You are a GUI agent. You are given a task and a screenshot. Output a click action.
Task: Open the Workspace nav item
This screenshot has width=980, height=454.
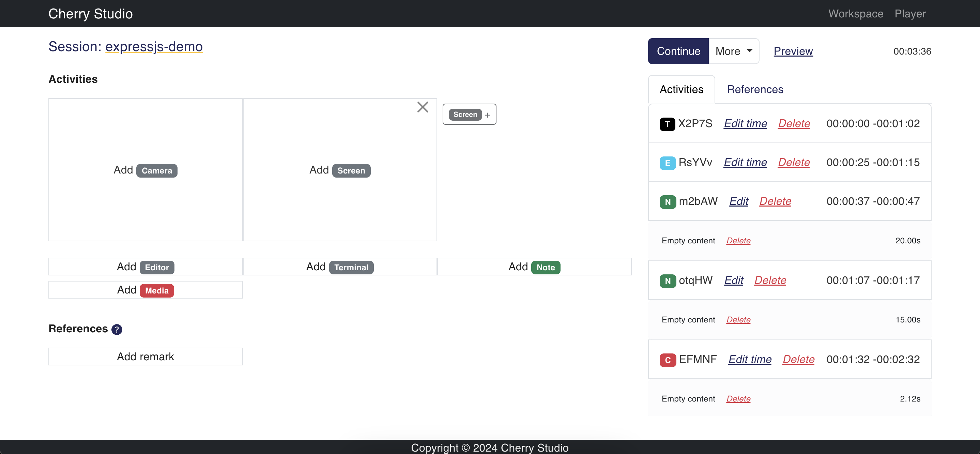pos(856,14)
